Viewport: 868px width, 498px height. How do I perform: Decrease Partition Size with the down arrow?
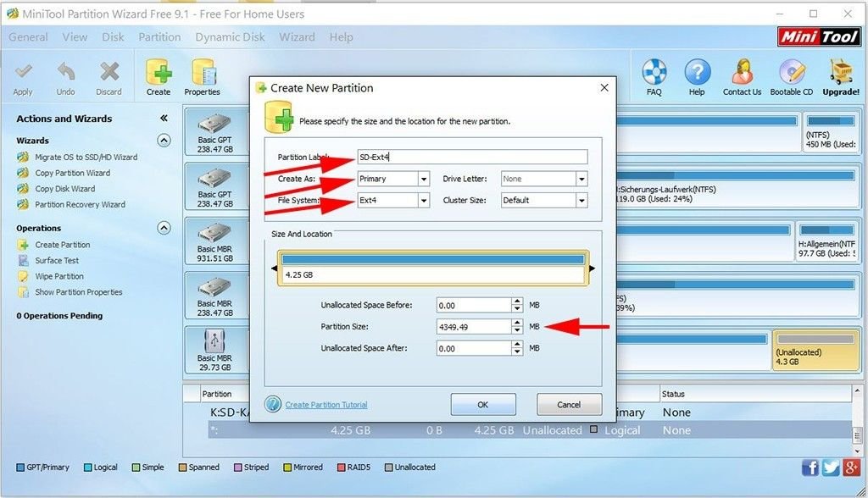(x=517, y=330)
